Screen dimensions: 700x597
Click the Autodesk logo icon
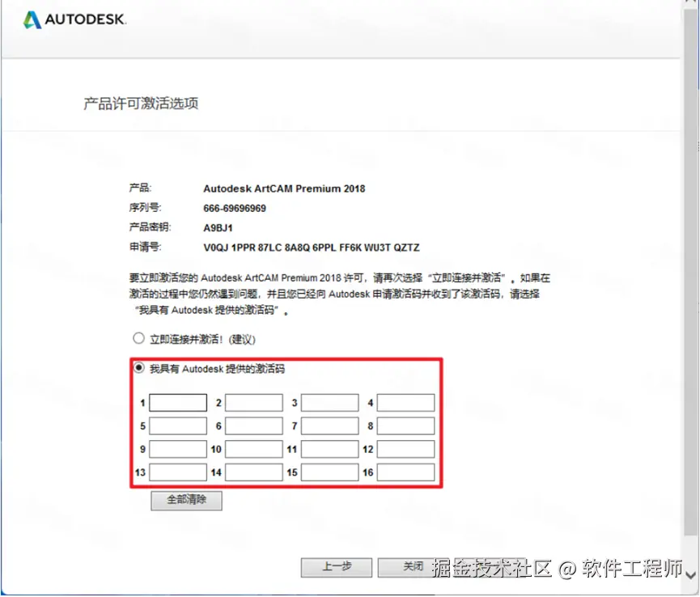32,19
